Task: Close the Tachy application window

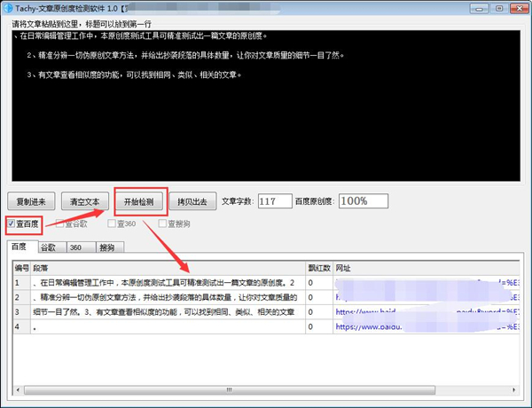Action: point(518,8)
